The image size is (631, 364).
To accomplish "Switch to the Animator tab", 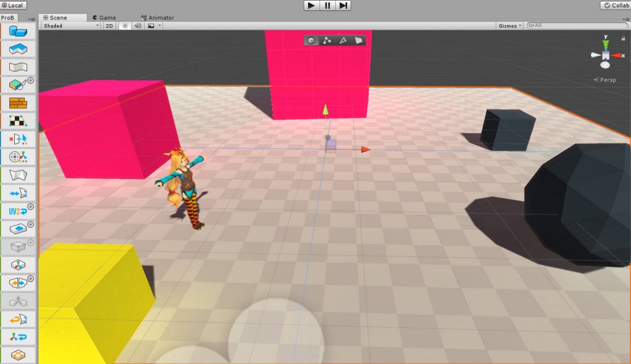I will [x=157, y=18].
